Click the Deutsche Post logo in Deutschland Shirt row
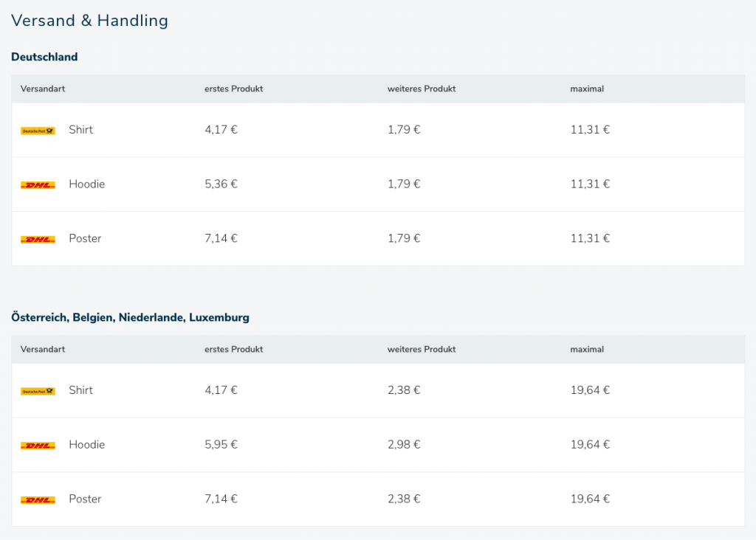Viewport: 756px width, 540px height. [38, 131]
